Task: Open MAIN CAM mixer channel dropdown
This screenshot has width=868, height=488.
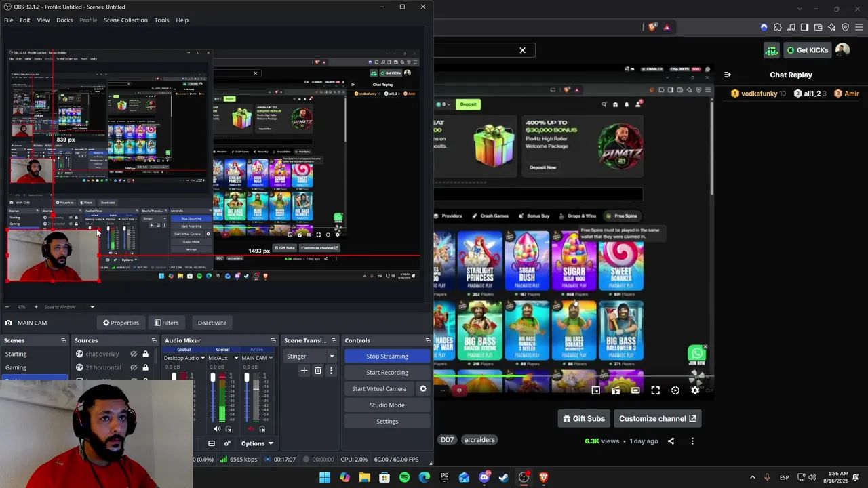Action: (x=270, y=358)
